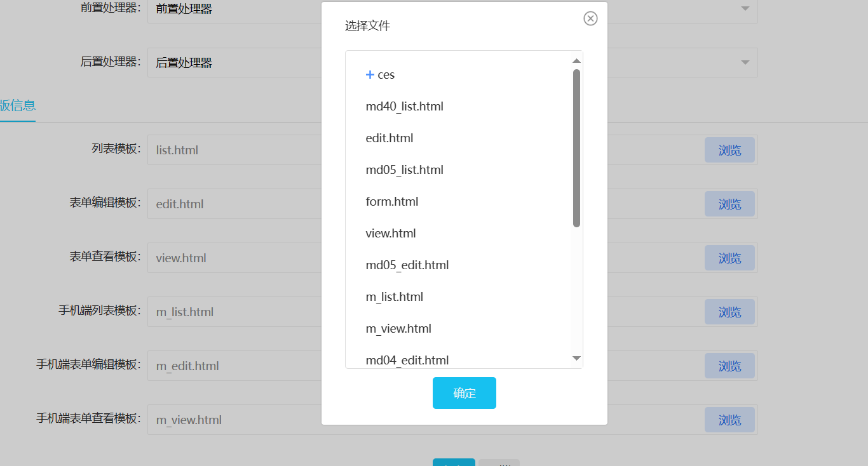The image size is (868, 466).
Task: Select md05_edit.html file entry
Action: [407, 265]
